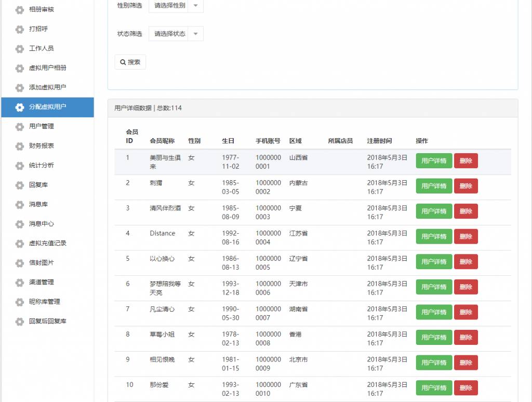
Task: View 用户详情 for member 美丽与生俱来
Action: coord(434,161)
